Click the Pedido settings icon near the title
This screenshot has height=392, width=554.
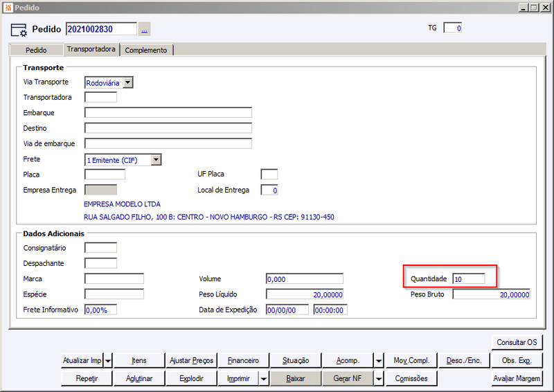pos(19,30)
